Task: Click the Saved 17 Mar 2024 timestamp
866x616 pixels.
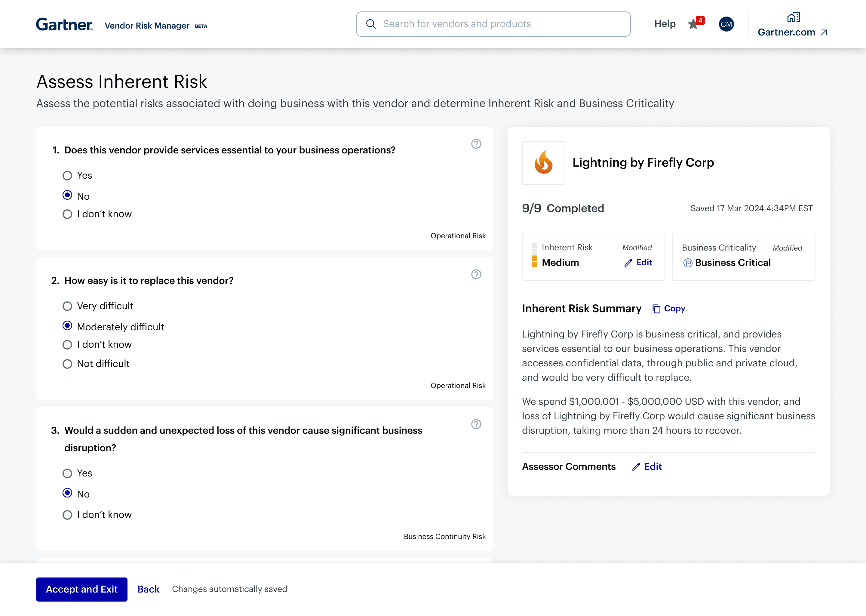Action: (751, 208)
